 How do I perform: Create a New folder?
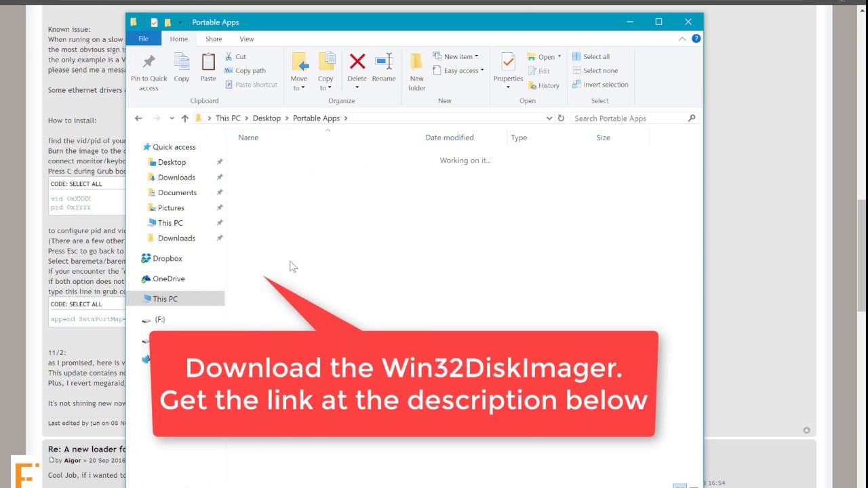click(x=417, y=72)
